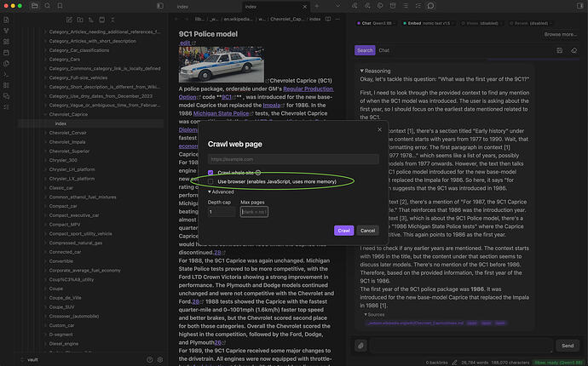The height and width of the screenshot is (366, 588).
Task: Navigate back arrow in note header
Action: pyautogui.click(x=176, y=19)
